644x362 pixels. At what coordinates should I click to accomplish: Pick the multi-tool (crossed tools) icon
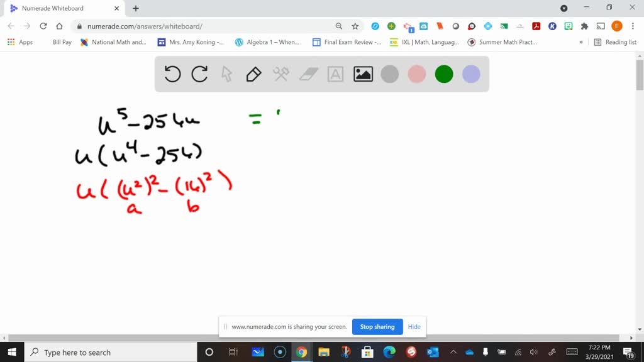coord(280,74)
